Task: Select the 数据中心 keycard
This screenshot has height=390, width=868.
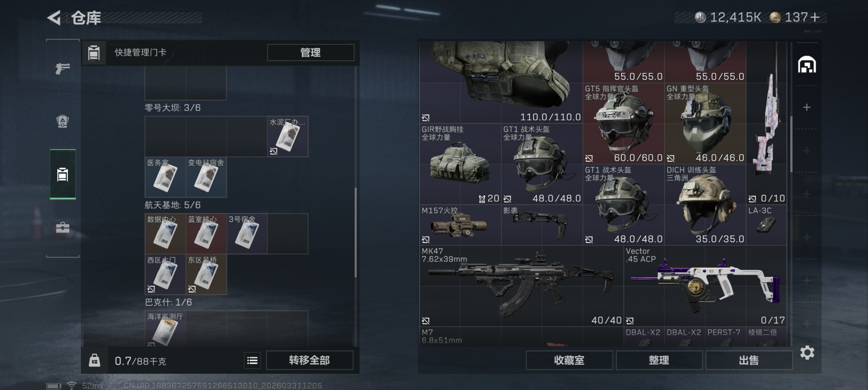Action: pyautogui.click(x=165, y=233)
